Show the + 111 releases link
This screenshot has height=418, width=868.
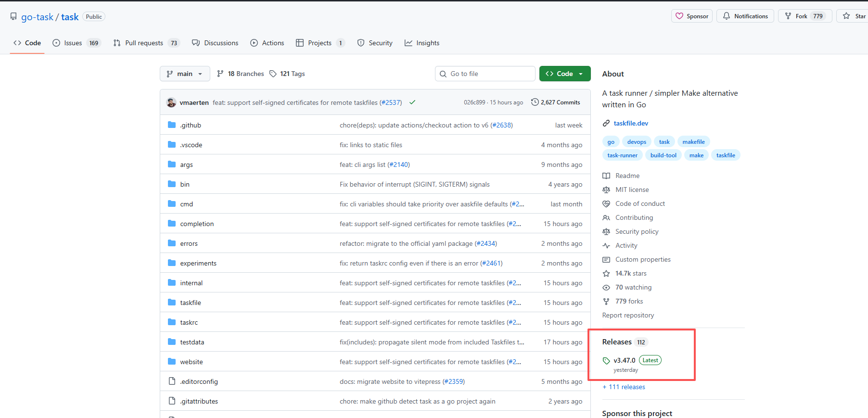[624, 387]
